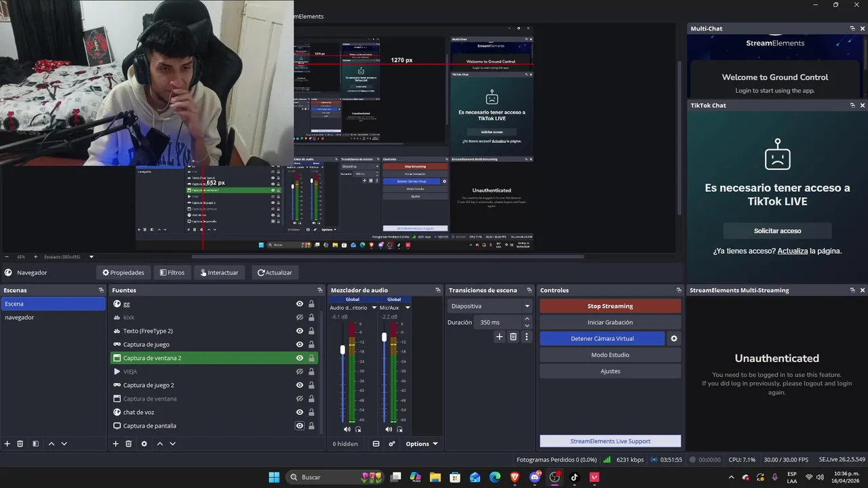This screenshot has height=488, width=868.
Task: Select the Captura de juego 2 source
Action: (149, 385)
